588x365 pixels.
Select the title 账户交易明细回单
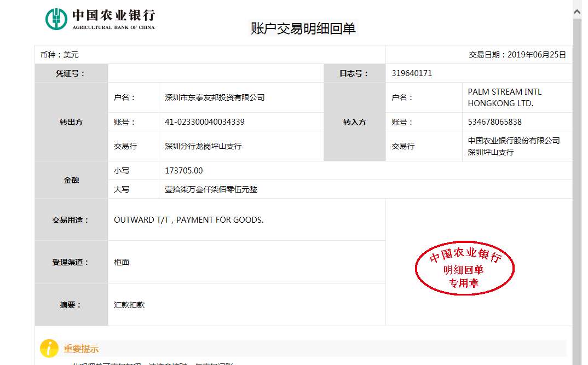point(303,28)
